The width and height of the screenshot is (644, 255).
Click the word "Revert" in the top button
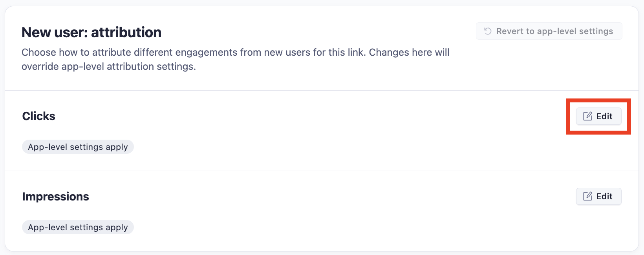510,31
